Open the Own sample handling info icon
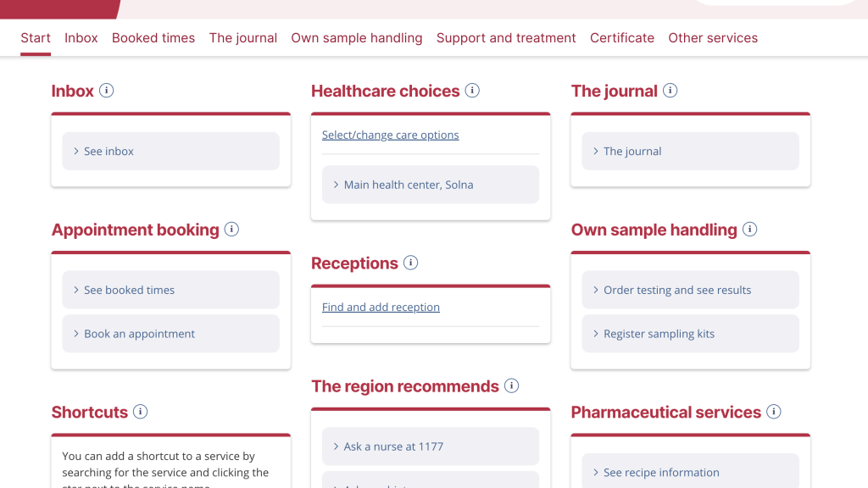This screenshot has height=488, width=868. [749, 229]
